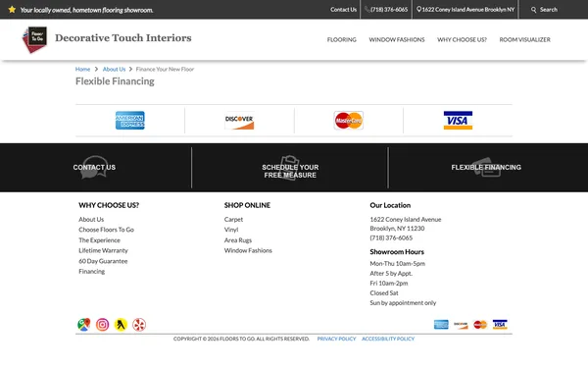Click the Contact Us banner tile
Screen dimensions: 588x368
94,168
